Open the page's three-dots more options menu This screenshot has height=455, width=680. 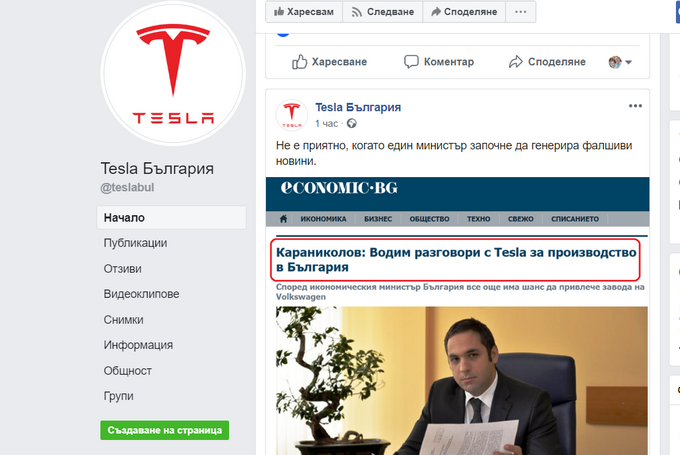pos(518,12)
